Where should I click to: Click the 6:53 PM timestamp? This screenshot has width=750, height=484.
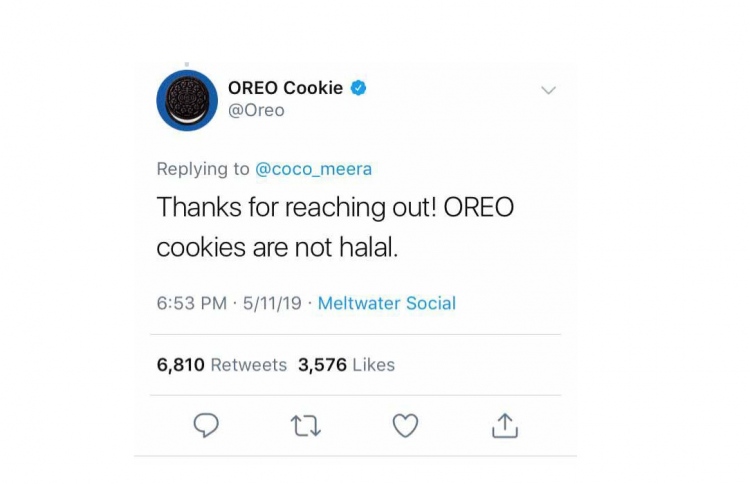[192, 303]
